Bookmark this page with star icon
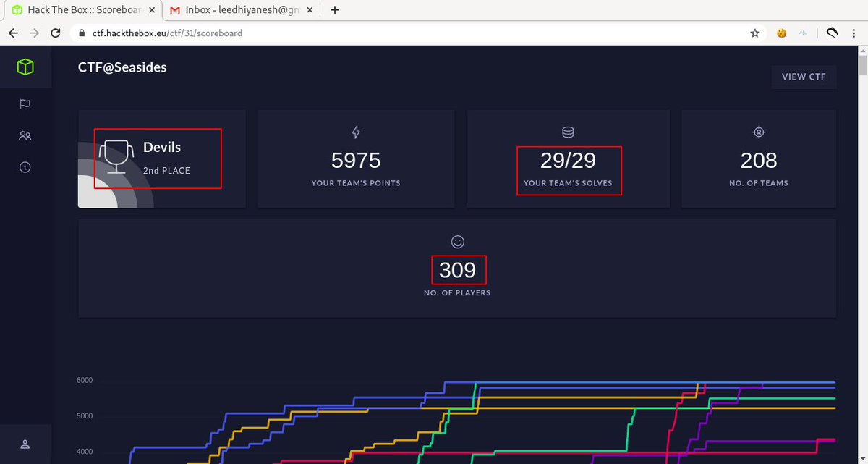The image size is (868, 464). pos(755,33)
